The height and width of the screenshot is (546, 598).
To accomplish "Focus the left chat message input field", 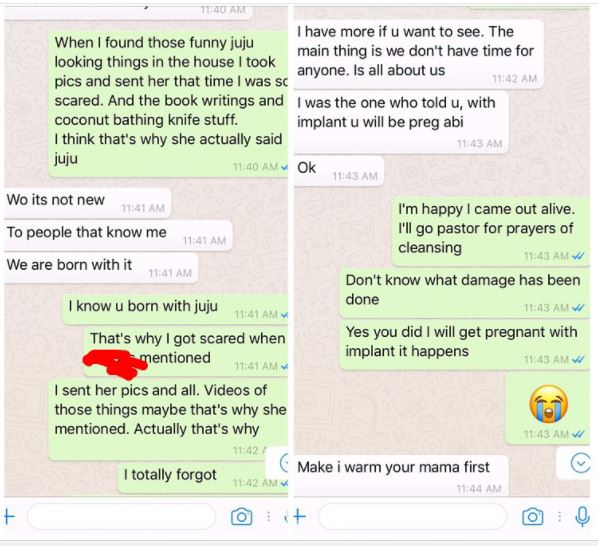I will click(x=122, y=516).
